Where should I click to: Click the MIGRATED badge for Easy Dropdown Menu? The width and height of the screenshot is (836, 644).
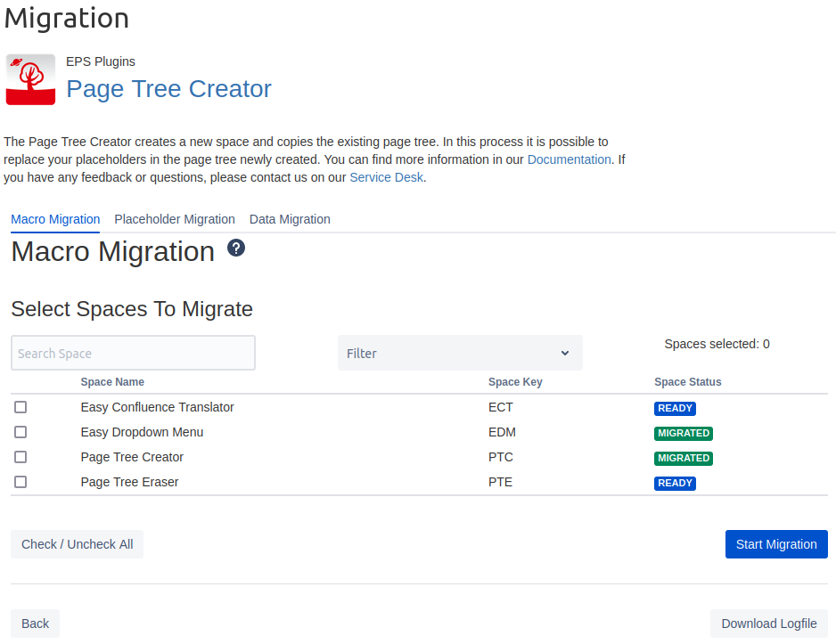coord(683,434)
